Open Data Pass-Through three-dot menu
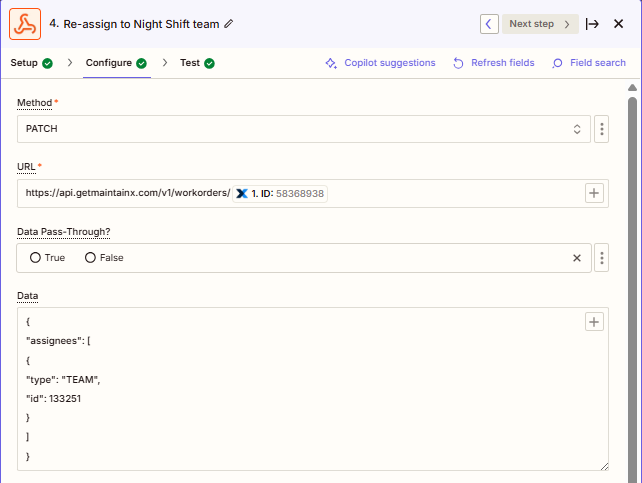 [x=601, y=258]
